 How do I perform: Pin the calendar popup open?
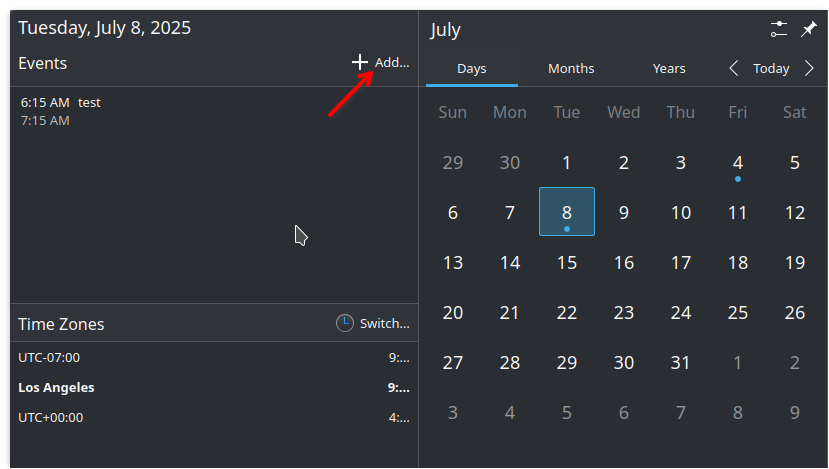(x=809, y=29)
